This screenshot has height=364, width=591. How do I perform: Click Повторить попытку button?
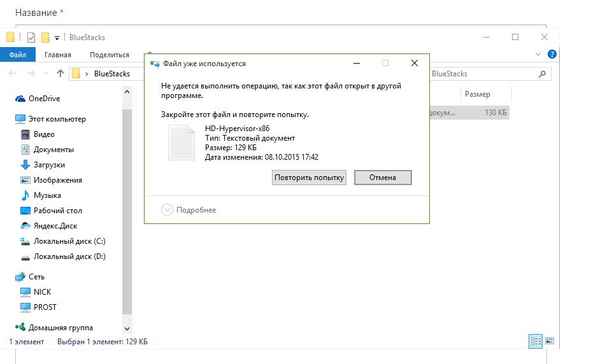[309, 178]
